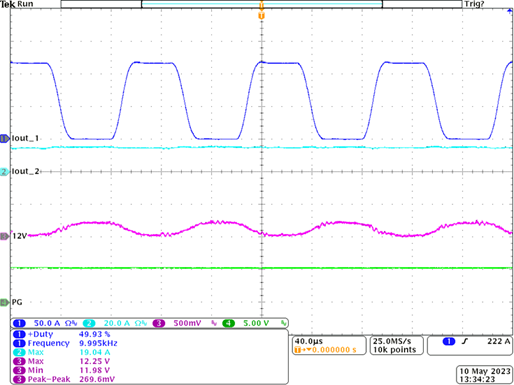Screen dimensions: 514x385
Task: Click the 40.0µs timebase readout
Action: point(309,341)
